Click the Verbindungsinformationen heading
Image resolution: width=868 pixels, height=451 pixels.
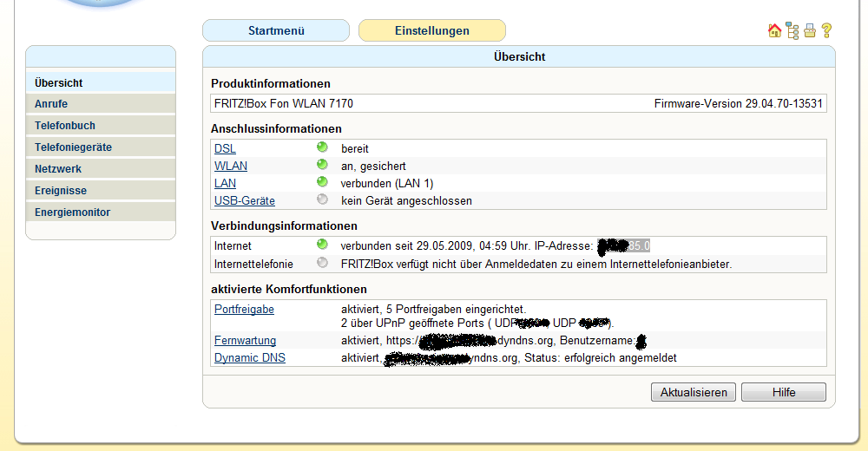pyautogui.click(x=284, y=225)
